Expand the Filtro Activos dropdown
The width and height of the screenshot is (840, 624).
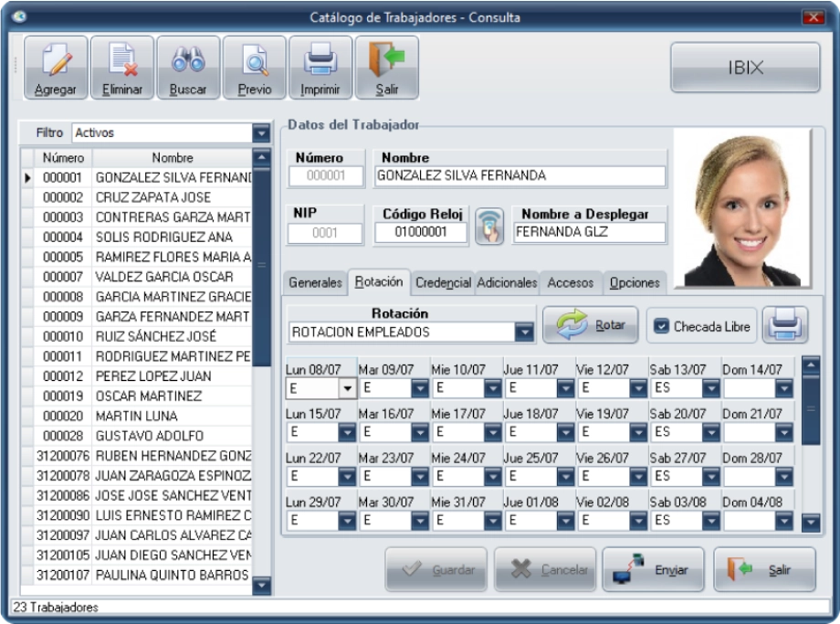click(261, 133)
